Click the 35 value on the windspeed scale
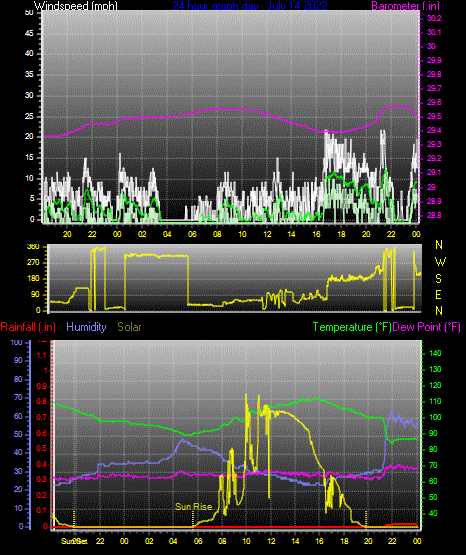This screenshot has height=555, width=466. coord(29,74)
